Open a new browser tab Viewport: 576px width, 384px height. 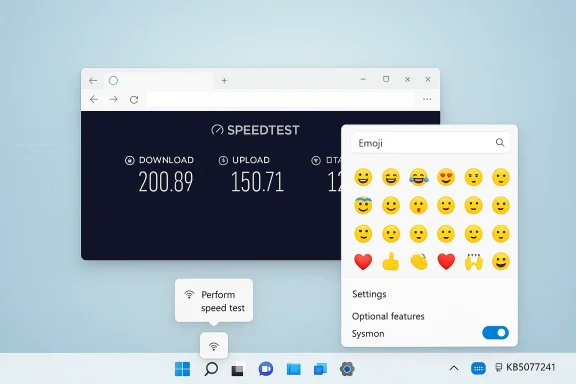[x=224, y=80]
